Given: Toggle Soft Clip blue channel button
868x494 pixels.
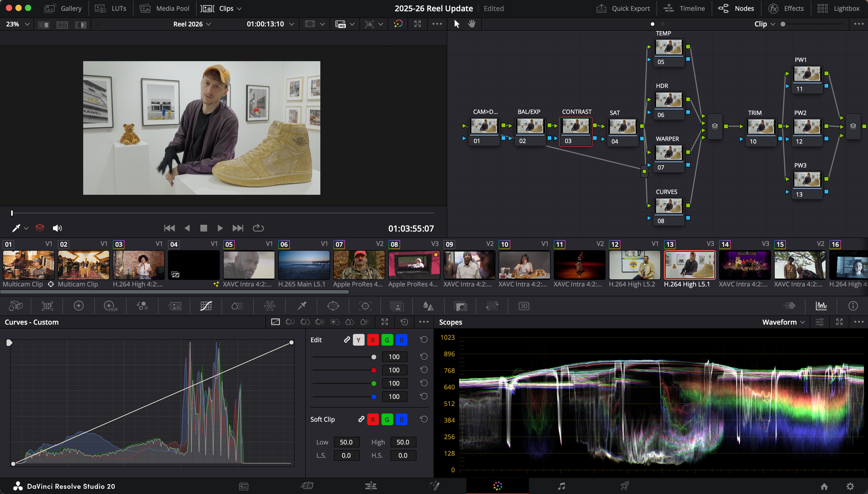Looking at the screenshot, I should tap(401, 420).
